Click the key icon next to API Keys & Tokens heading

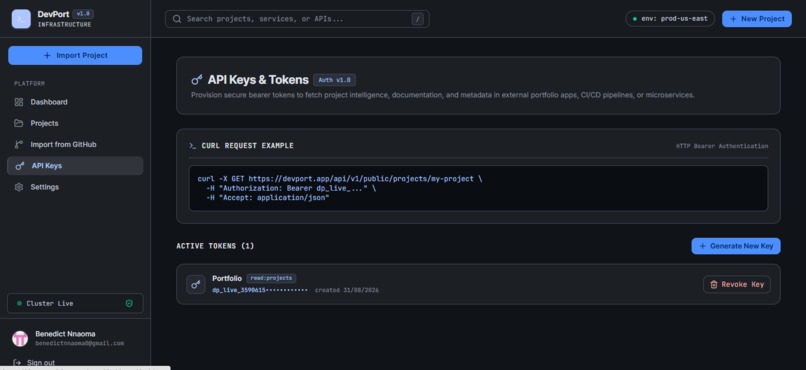click(x=196, y=80)
